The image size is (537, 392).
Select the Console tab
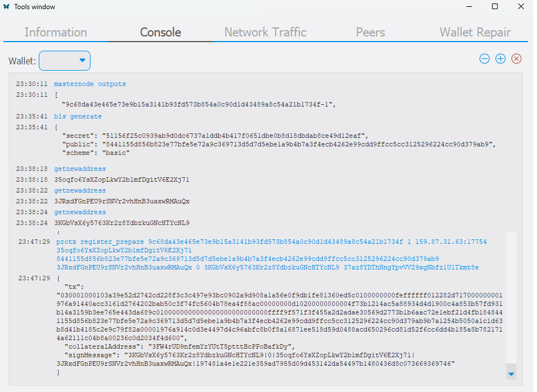point(161,32)
